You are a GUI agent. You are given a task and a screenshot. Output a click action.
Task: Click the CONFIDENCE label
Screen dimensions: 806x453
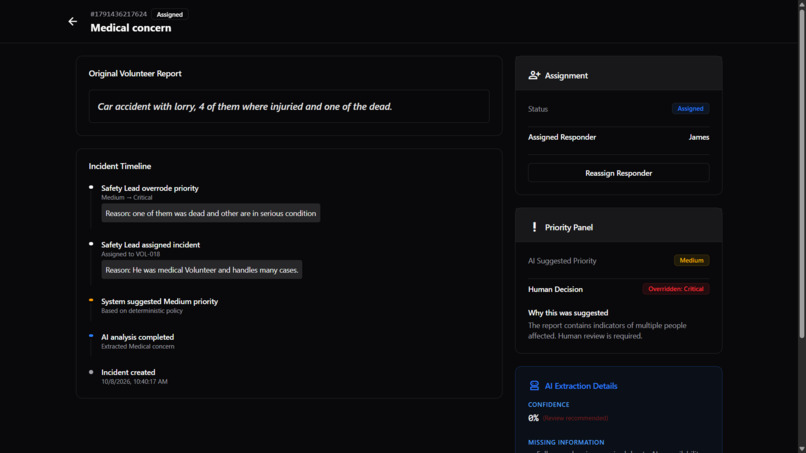click(x=548, y=405)
